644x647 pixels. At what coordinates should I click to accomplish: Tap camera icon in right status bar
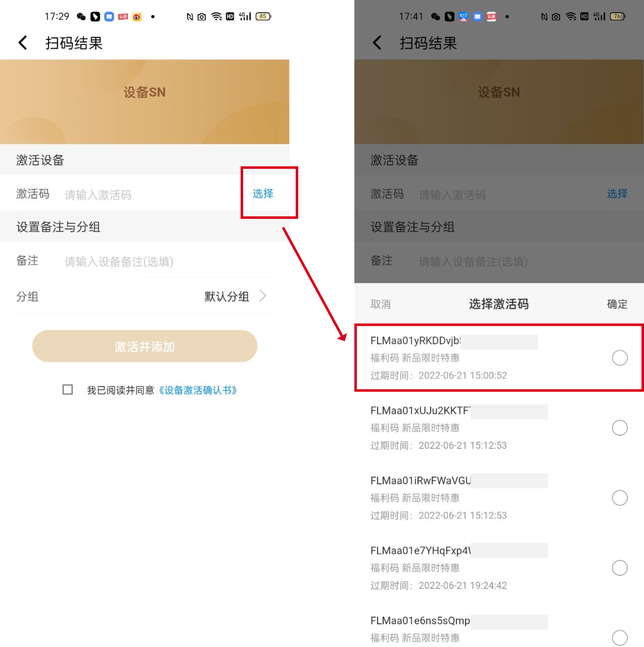[x=556, y=16]
